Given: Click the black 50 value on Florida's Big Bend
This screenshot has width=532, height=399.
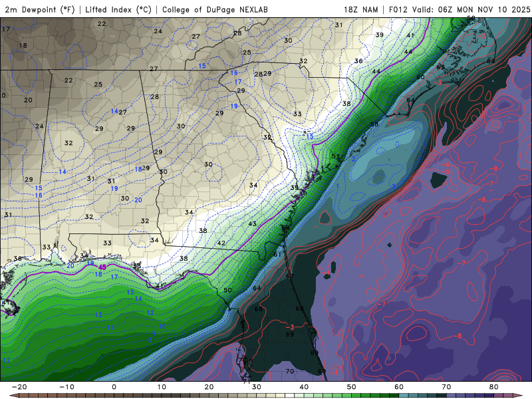Looking at the screenshot, I should coord(227,290).
